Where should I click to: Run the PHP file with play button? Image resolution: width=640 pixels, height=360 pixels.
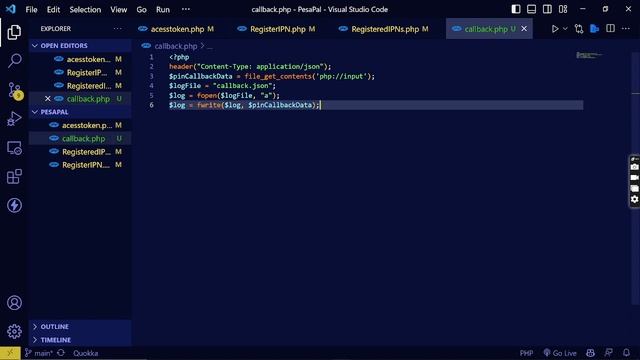click(555, 29)
